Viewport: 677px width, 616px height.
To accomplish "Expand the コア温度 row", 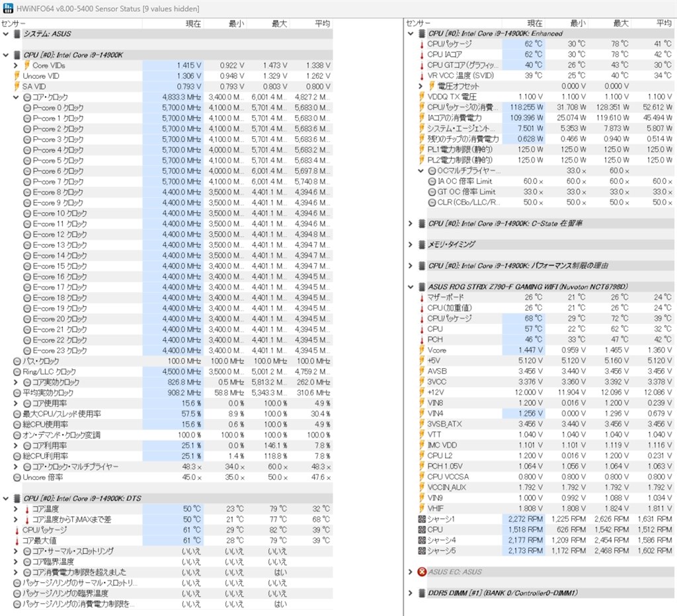I will tap(16, 509).
